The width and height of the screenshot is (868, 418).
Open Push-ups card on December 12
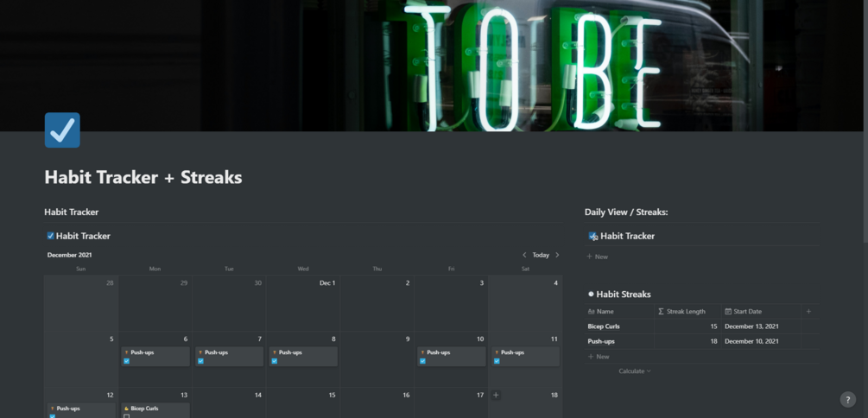(x=81, y=410)
